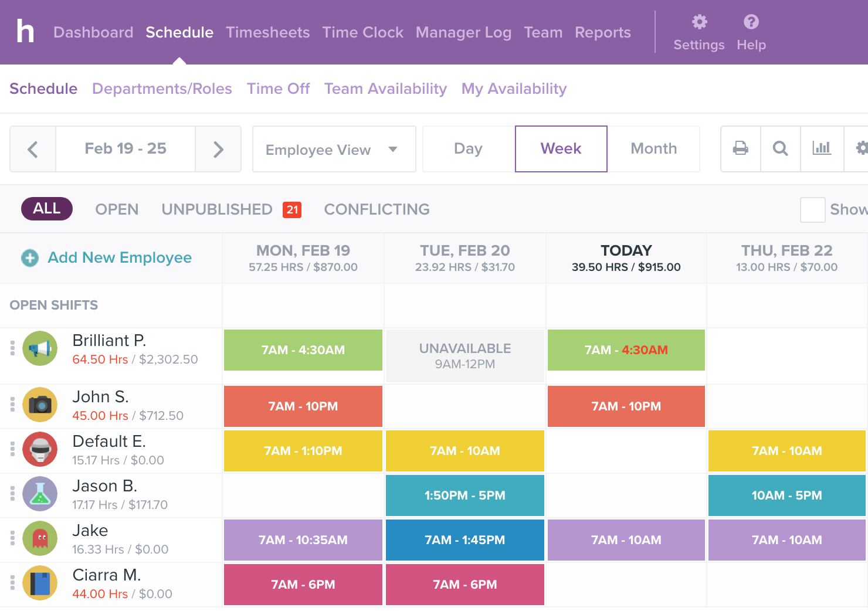The image size is (868, 611).
Task: Click John S.'s camera avatar
Action: click(x=40, y=405)
